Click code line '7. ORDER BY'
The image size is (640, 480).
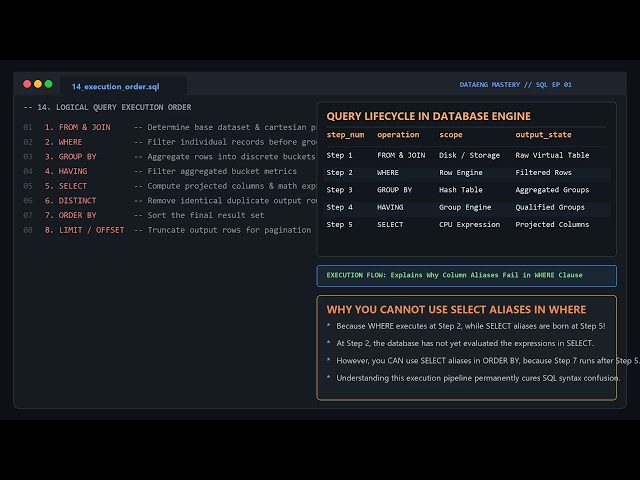point(71,215)
